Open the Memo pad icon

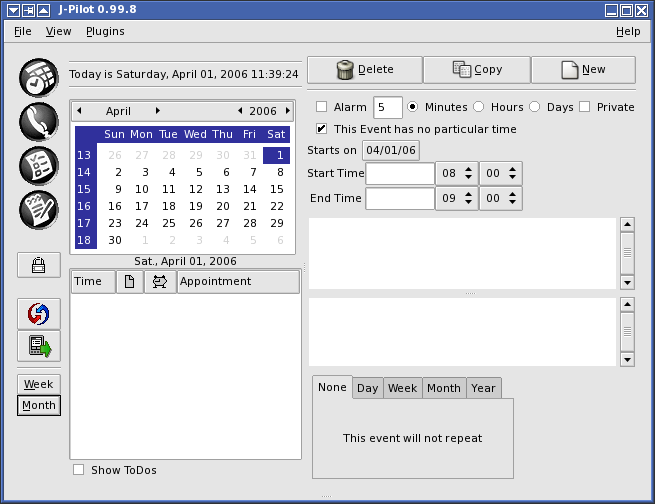pos(39,210)
